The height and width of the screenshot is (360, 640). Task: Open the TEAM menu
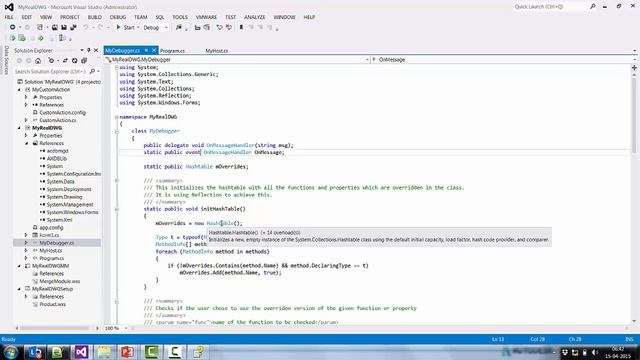tap(140, 17)
